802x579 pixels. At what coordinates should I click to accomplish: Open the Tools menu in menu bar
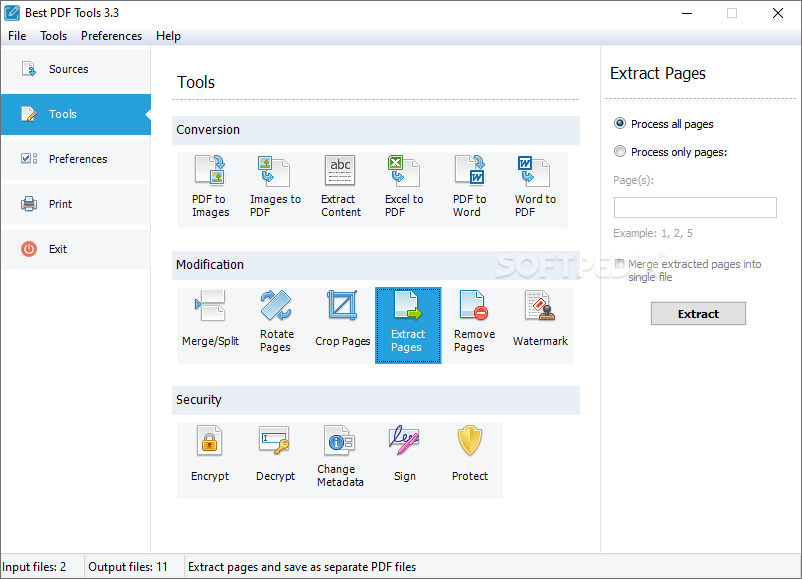tap(54, 36)
